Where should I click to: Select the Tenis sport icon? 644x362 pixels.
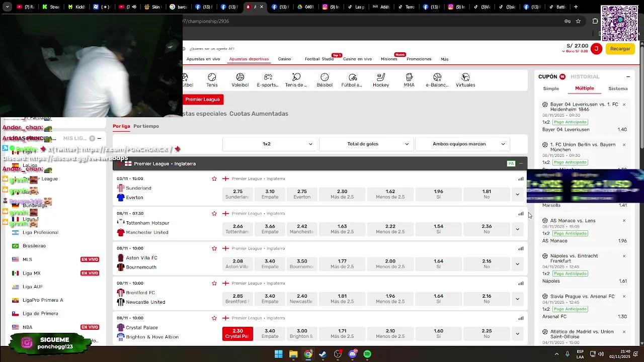point(212,80)
